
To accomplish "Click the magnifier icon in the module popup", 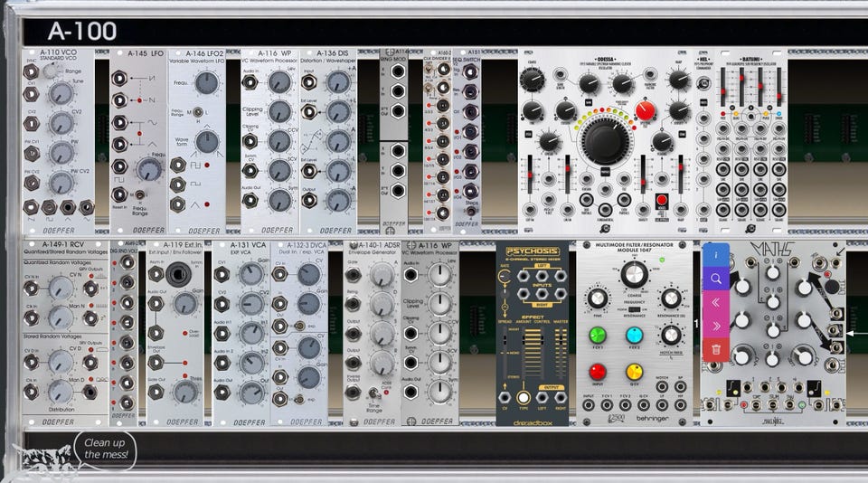I will (715, 279).
